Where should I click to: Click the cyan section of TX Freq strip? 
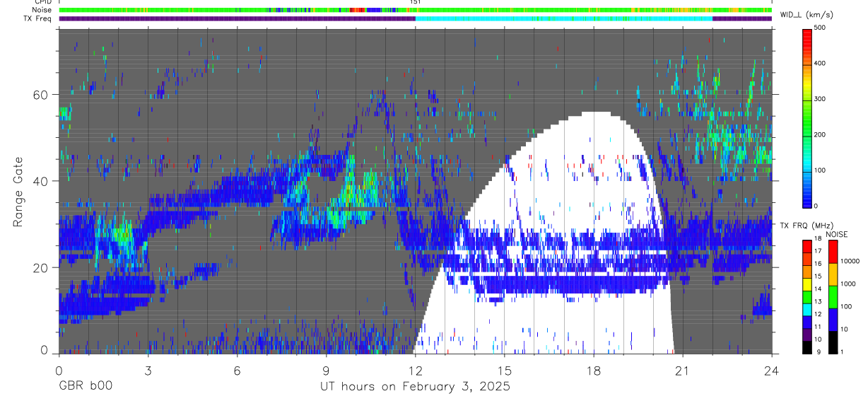coord(564,18)
